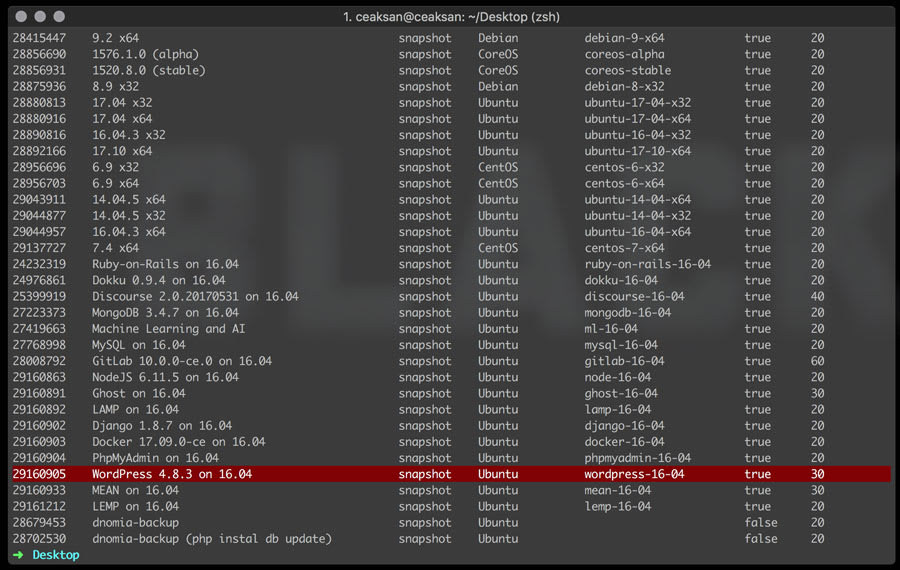Select 'GitLab 10.0.0-ce.0 on 16.04' name
900x570 pixels.
182,361
